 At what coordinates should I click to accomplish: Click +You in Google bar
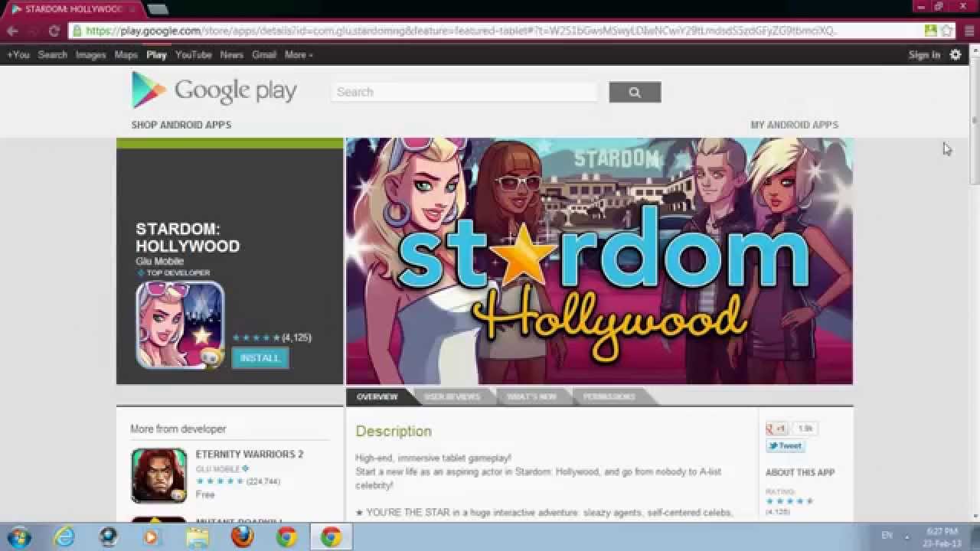[x=18, y=54]
